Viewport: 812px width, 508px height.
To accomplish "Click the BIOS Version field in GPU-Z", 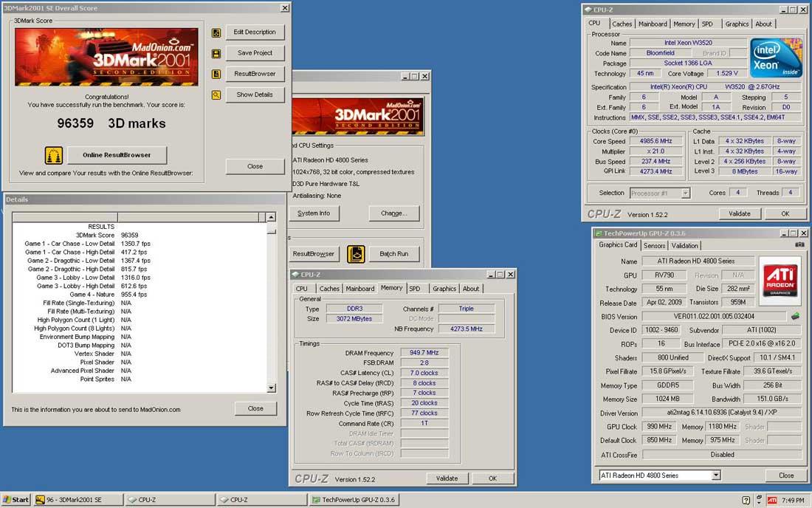I will (x=714, y=317).
